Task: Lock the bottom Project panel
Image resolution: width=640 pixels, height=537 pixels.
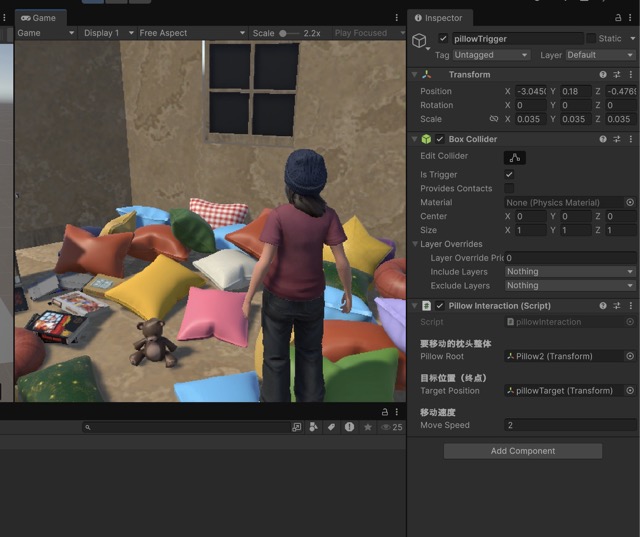Action: (x=384, y=412)
